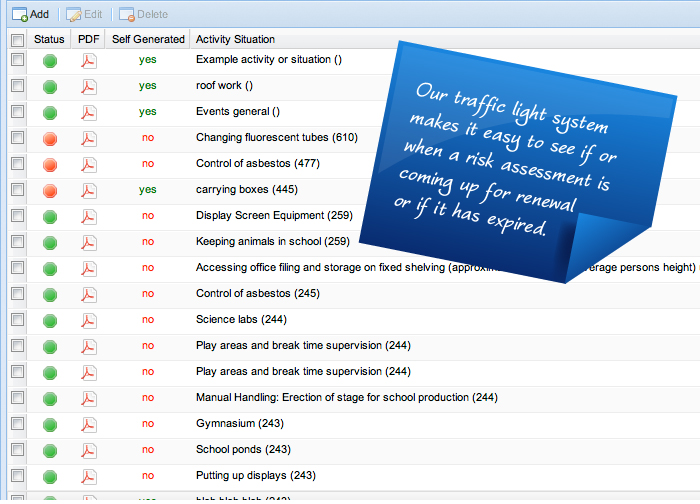Screen dimensions: 700x504
Task: Select 'School ponds (243)' text
Action: pyautogui.click(x=243, y=449)
